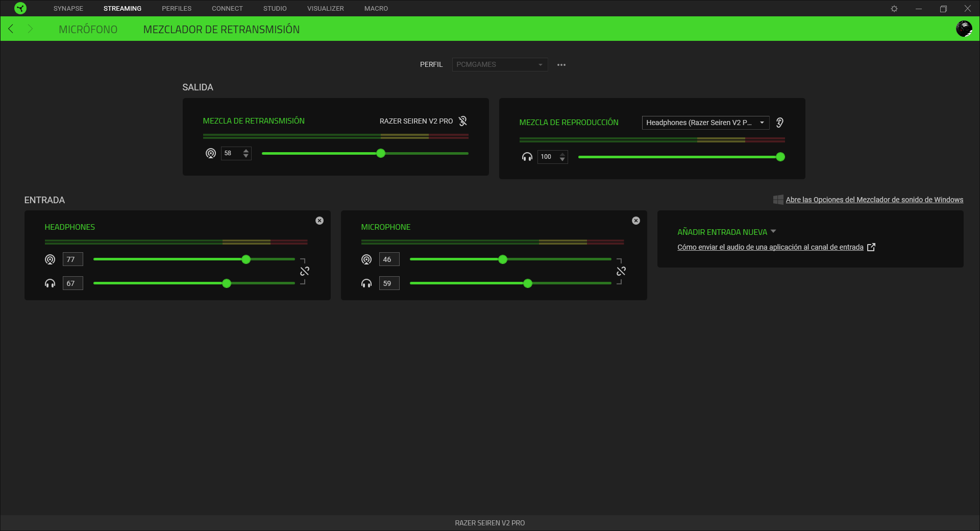The width and height of the screenshot is (980, 531).
Task: Open the Visualizer tab
Action: click(326, 9)
